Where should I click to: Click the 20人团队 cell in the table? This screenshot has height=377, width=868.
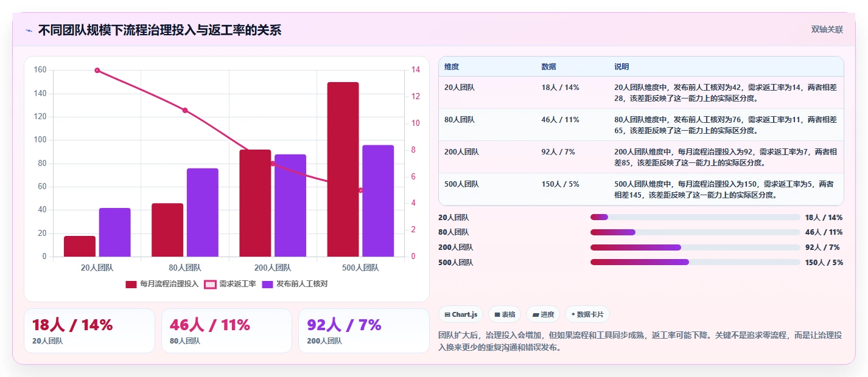(x=460, y=88)
